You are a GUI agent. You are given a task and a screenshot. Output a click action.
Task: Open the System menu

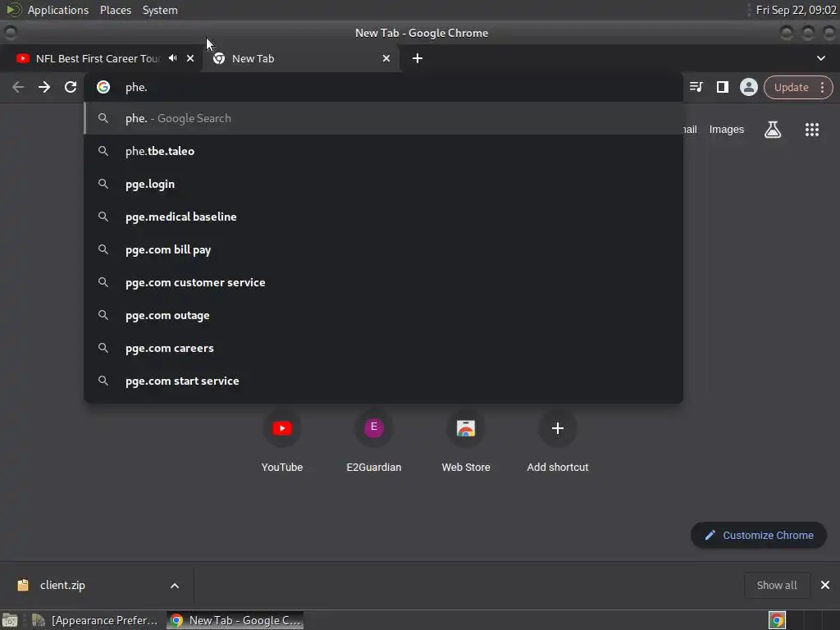tap(160, 10)
